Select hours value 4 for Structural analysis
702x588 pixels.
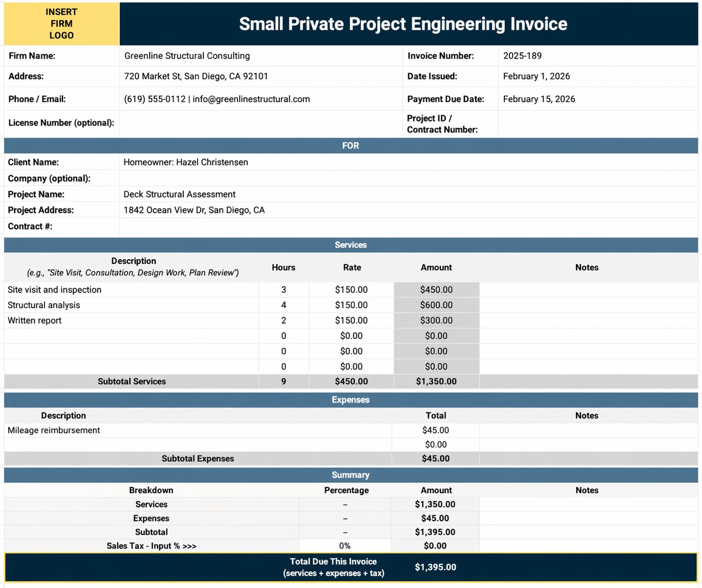(284, 305)
